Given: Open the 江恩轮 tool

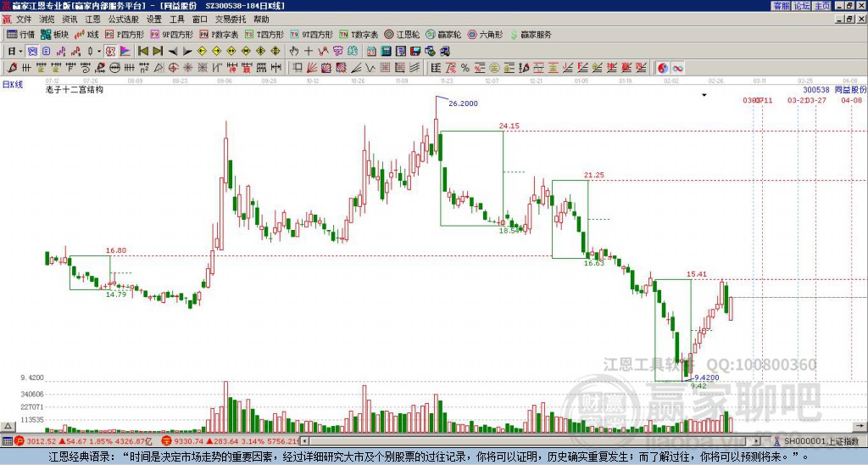Looking at the screenshot, I should pos(402,34).
